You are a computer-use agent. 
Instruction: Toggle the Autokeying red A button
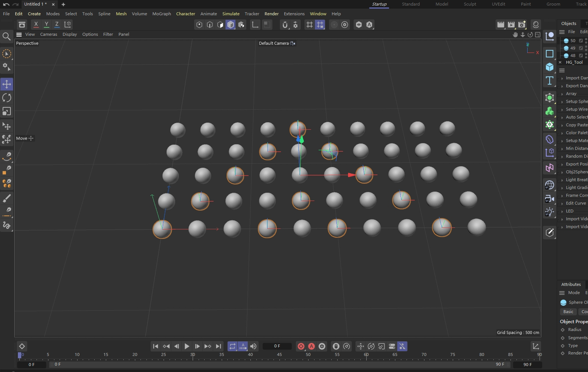tap(312, 346)
